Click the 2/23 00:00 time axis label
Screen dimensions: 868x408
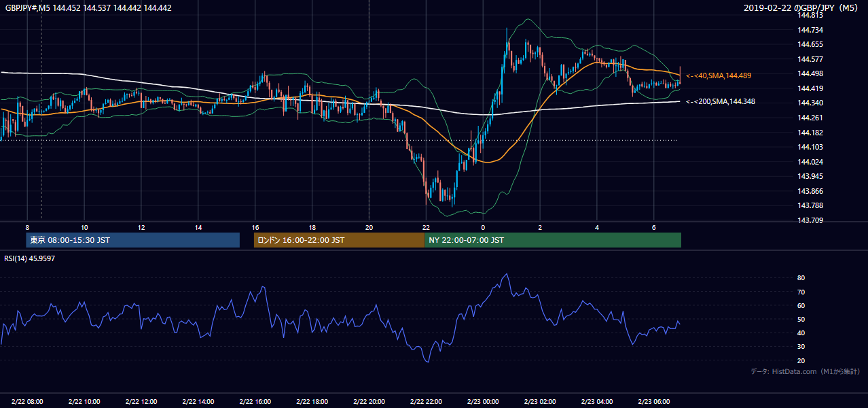coord(483,401)
